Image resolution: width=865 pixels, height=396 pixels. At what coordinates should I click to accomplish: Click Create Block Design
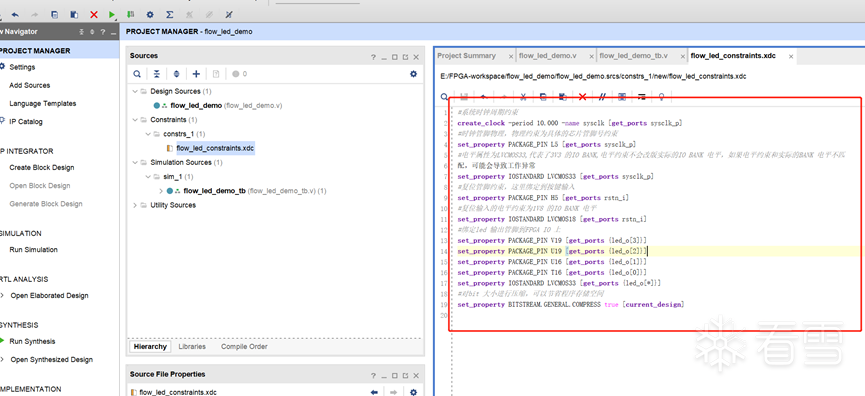(x=41, y=167)
